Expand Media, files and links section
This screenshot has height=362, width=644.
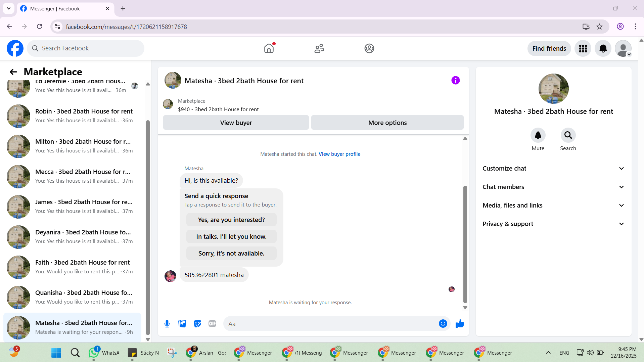pos(554,206)
